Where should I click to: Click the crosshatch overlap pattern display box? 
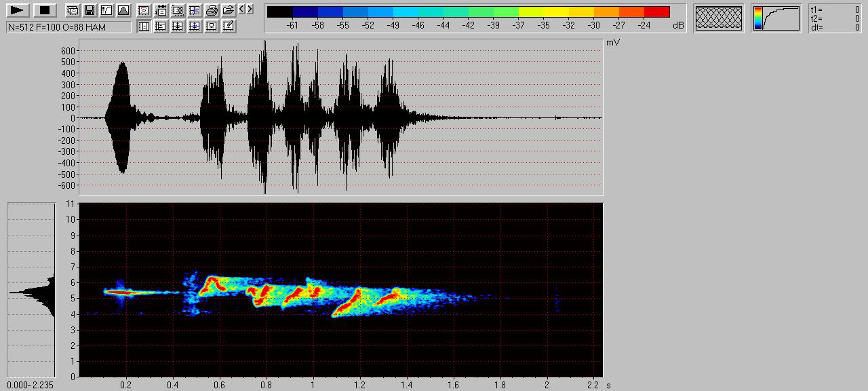click(x=719, y=18)
